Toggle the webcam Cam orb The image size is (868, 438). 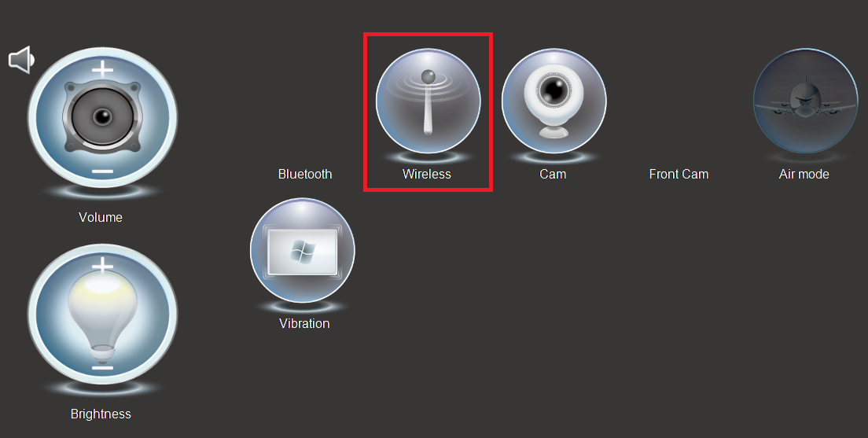[554, 101]
